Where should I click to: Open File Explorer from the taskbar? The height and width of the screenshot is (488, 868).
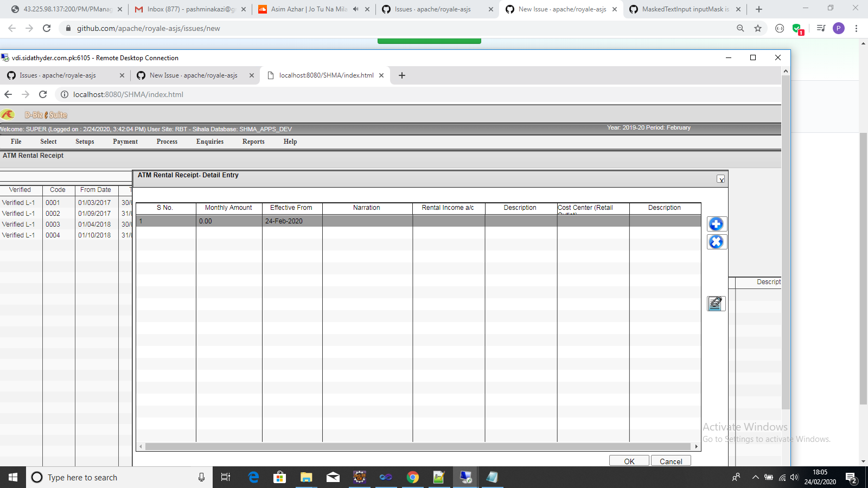(x=307, y=477)
